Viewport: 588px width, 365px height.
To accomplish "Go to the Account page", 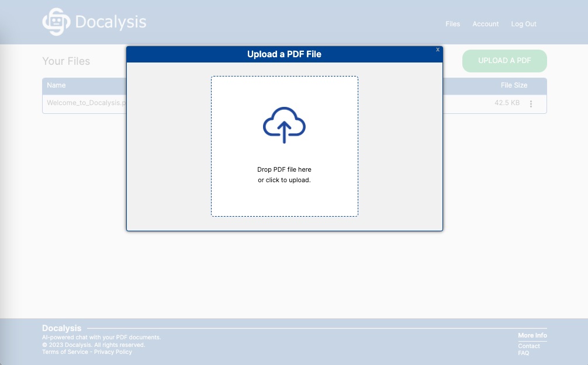I will 486,24.
